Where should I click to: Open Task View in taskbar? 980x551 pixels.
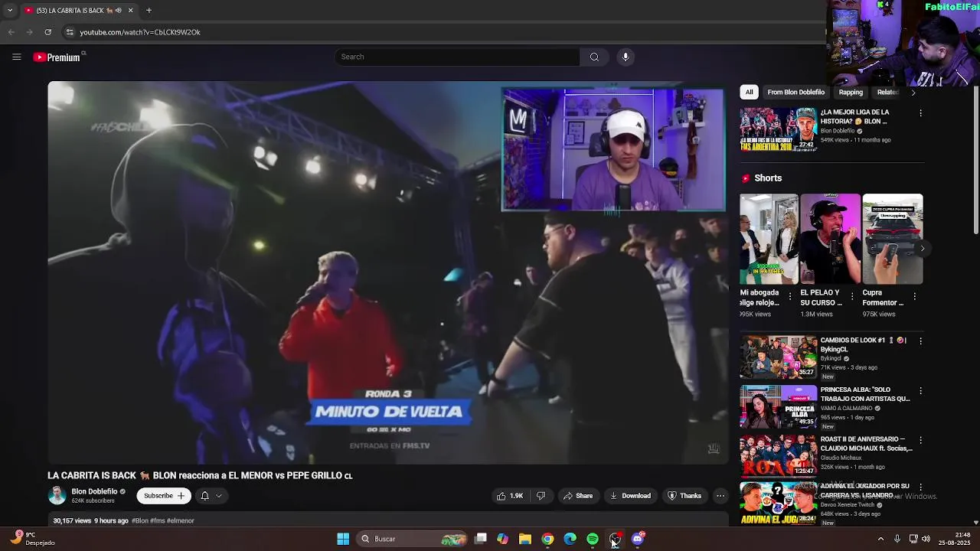pyautogui.click(x=481, y=539)
